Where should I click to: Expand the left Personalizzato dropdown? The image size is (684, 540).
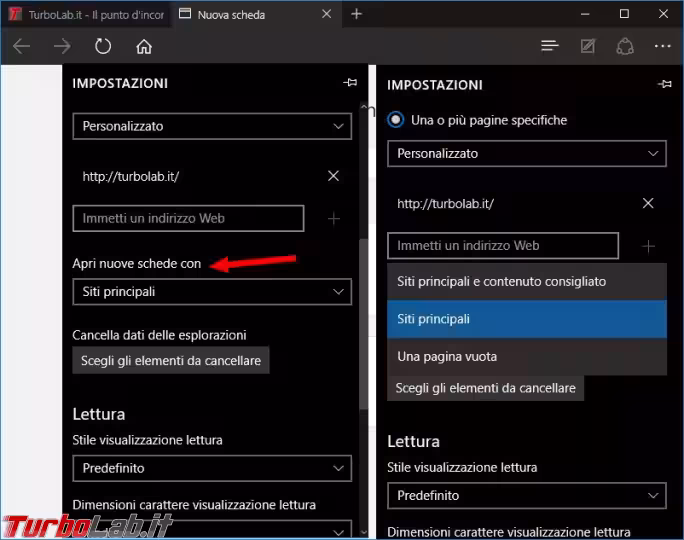[x=212, y=126]
